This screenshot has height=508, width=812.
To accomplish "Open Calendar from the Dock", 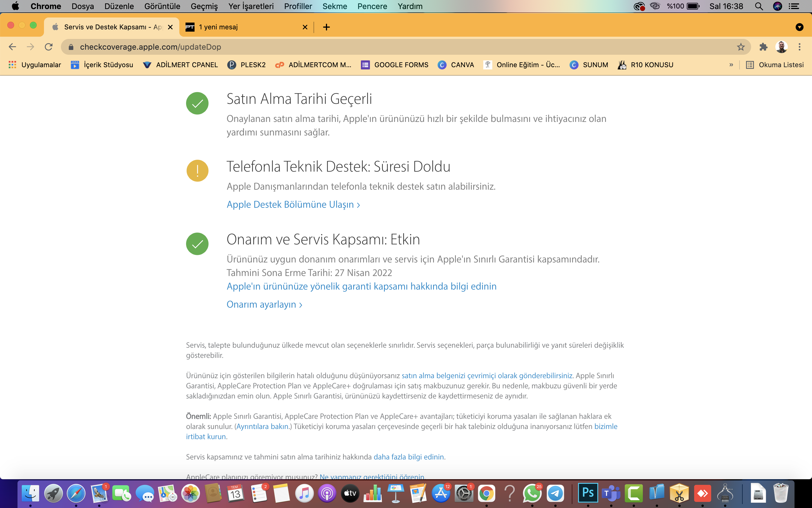I will coord(235,494).
